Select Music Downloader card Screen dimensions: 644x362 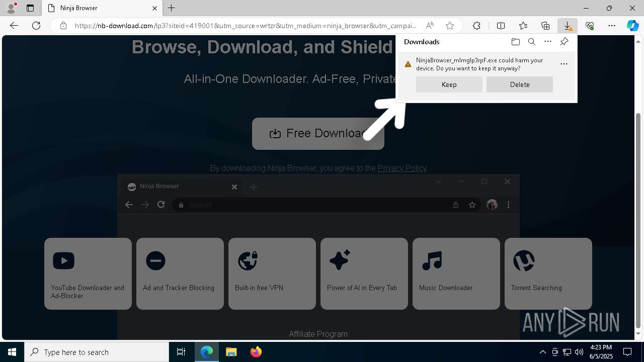tap(456, 274)
